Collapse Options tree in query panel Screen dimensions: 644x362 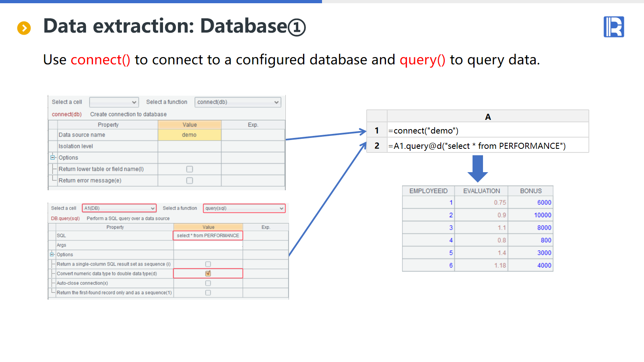click(52, 255)
